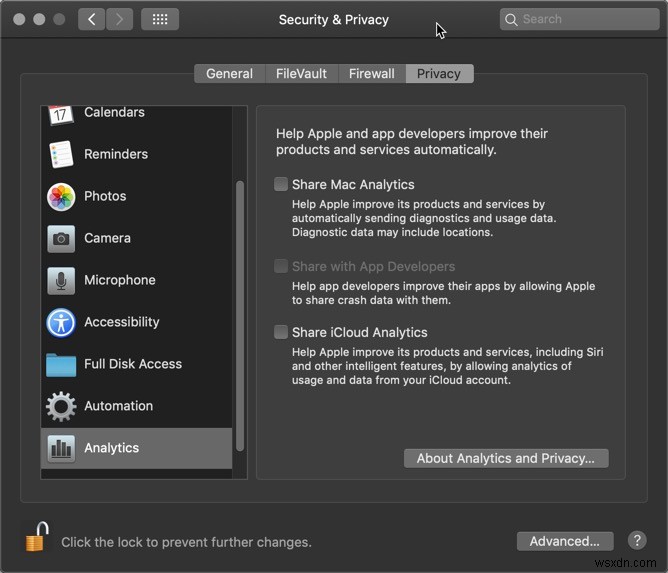Select the Calendars icon in the sidebar
668x573 pixels.
pyautogui.click(x=60, y=115)
